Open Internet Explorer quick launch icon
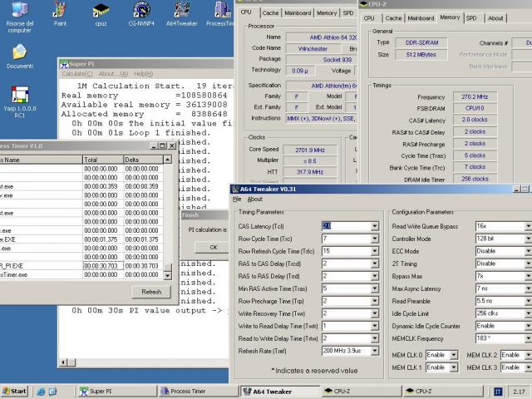This screenshot has width=532, height=399. pyautogui.click(x=41, y=392)
